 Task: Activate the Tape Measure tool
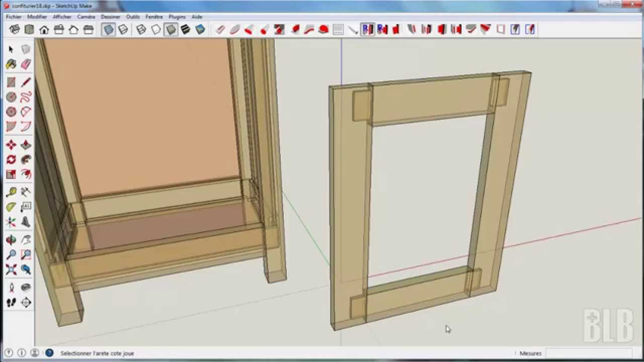11,192
